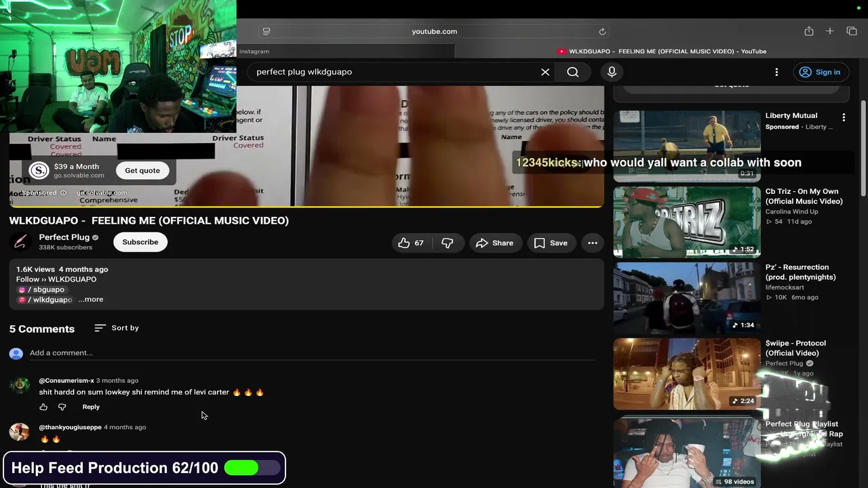Play $wiipe - Protocol video thumbnail

pos(687,374)
